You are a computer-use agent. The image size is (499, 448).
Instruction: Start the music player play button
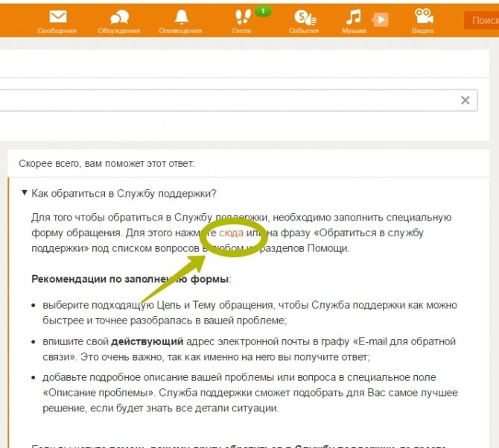pyautogui.click(x=381, y=19)
